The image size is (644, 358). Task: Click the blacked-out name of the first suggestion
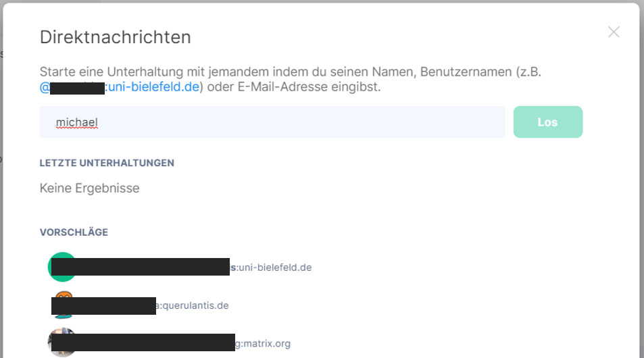[x=140, y=267]
